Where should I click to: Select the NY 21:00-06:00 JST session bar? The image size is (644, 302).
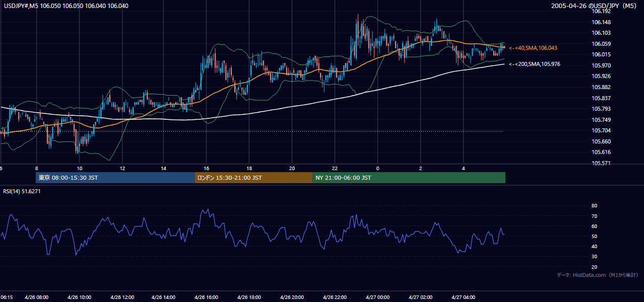point(409,178)
